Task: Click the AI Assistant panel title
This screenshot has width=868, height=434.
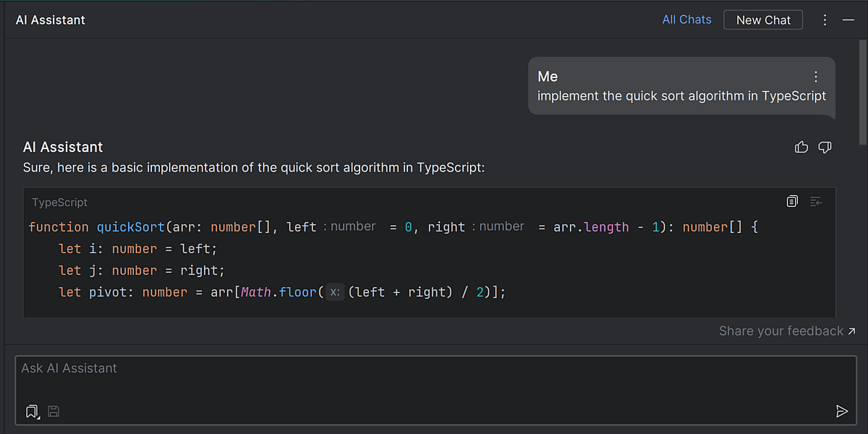Action: 51,20
